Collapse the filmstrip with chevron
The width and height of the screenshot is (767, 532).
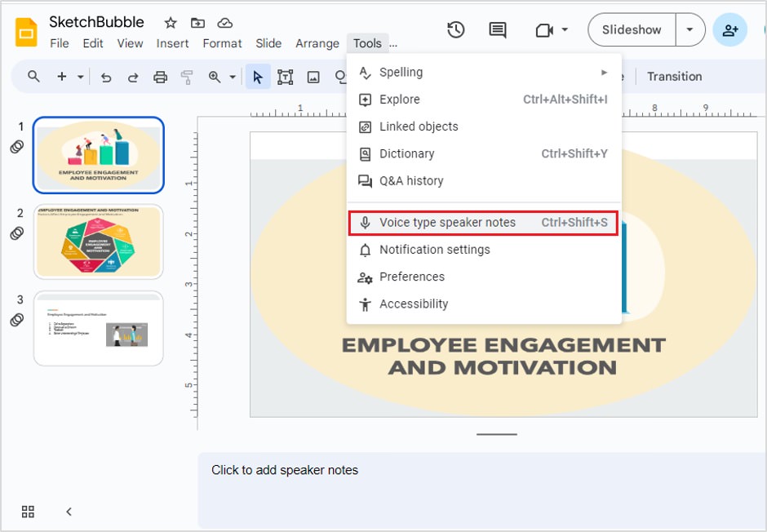69,512
